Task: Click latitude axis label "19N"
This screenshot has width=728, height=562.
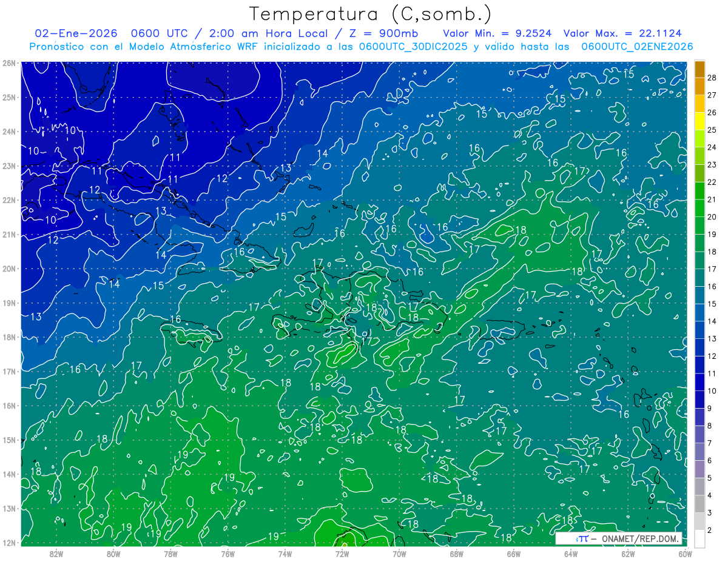Action: click(x=8, y=303)
